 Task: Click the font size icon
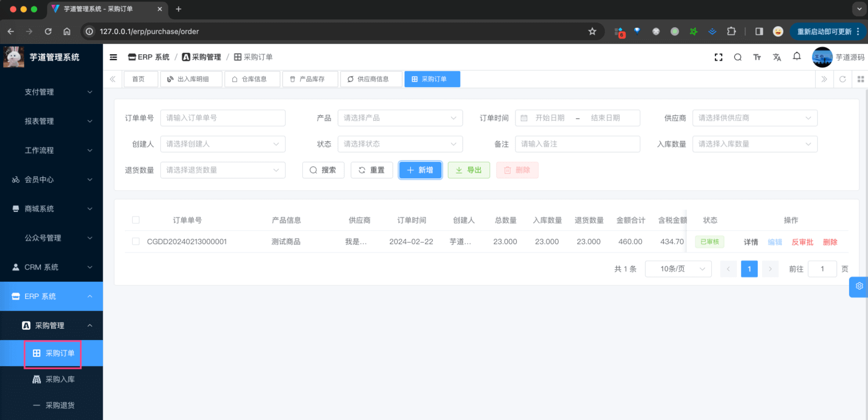[x=757, y=57]
